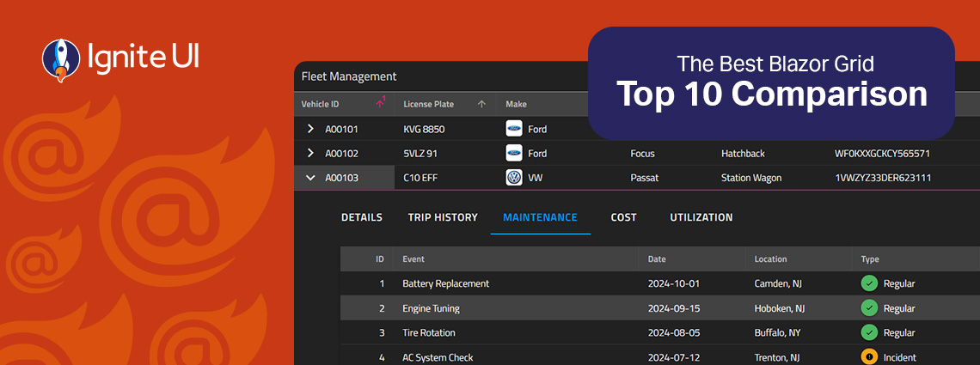The height and width of the screenshot is (365, 980).
Task: Click the Top 10 Comparison banner
Action: [x=771, y=83]
